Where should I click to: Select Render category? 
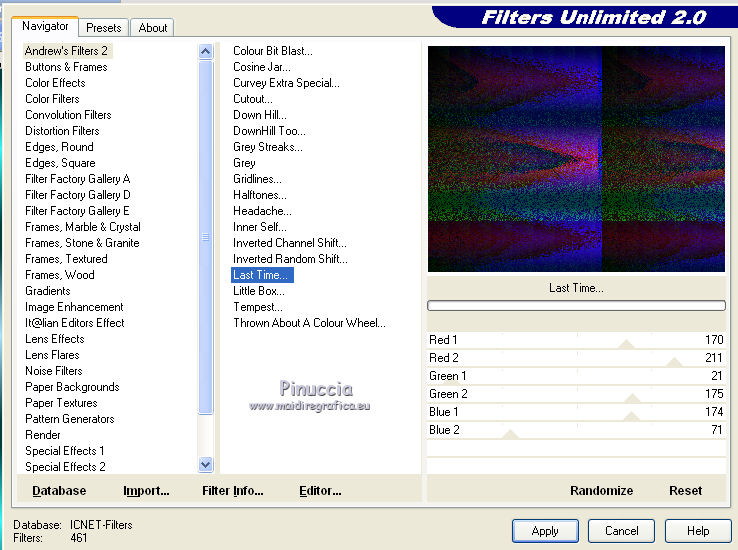[43, 435]
